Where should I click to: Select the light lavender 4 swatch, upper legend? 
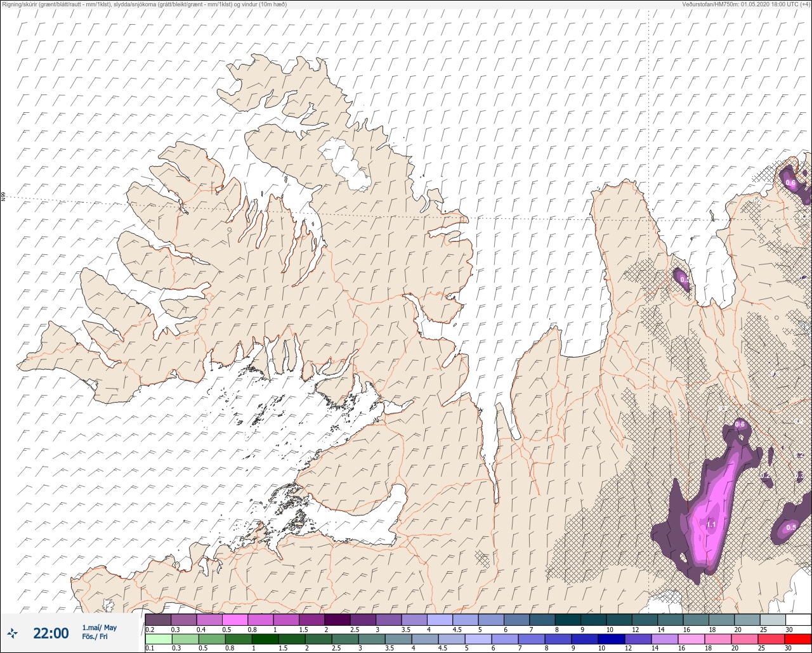point(440,619)
